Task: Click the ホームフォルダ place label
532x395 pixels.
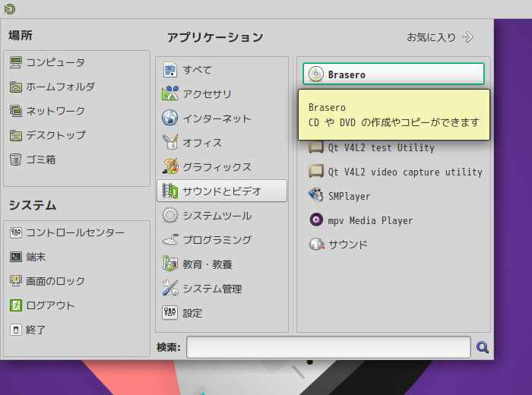Action: click(x=60, y=87)
